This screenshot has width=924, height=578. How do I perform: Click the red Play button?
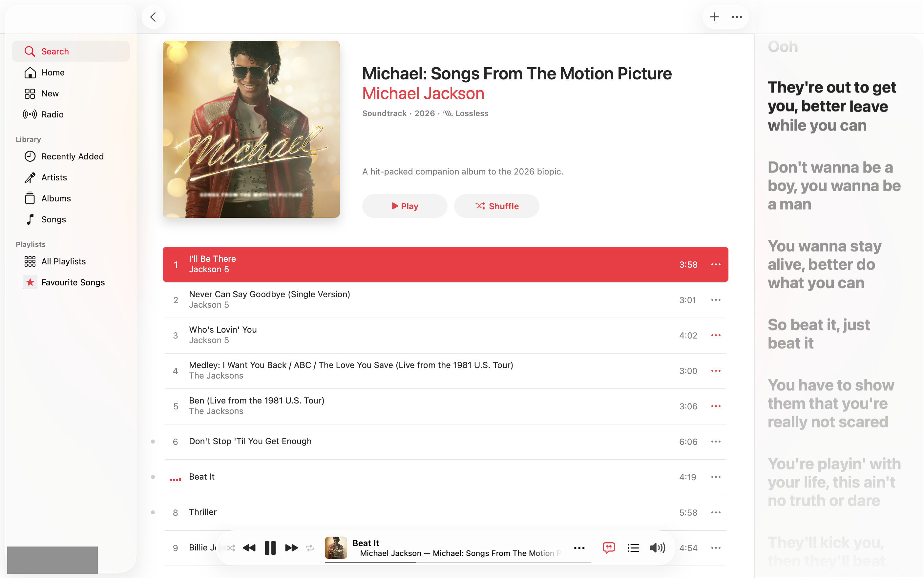click(405, 206)
